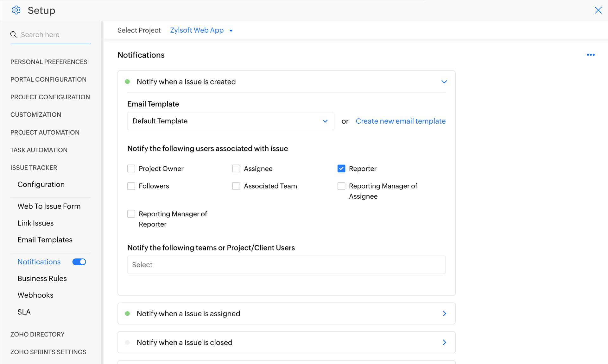
Task: Click the search magnifier icon
Action: pyautogui.click(x=13, y=34)
